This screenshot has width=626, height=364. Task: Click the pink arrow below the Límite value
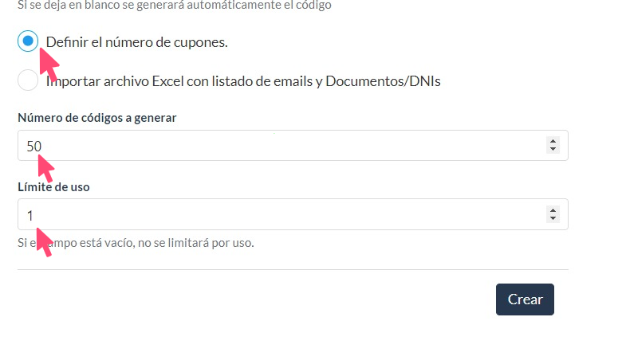point(43,241)
